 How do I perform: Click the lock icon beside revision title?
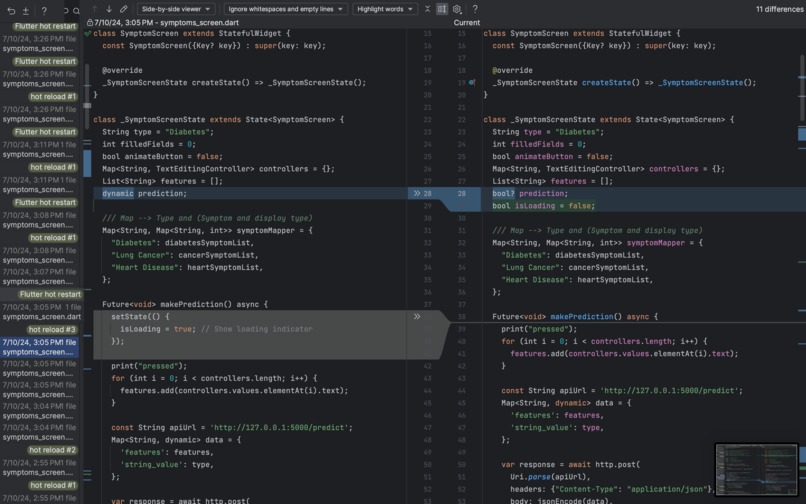[x=90, y=23]
